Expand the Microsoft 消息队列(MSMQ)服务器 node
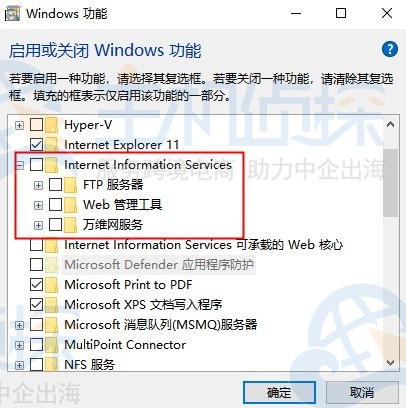Screen dimensions: 406x408 (19, 325)
